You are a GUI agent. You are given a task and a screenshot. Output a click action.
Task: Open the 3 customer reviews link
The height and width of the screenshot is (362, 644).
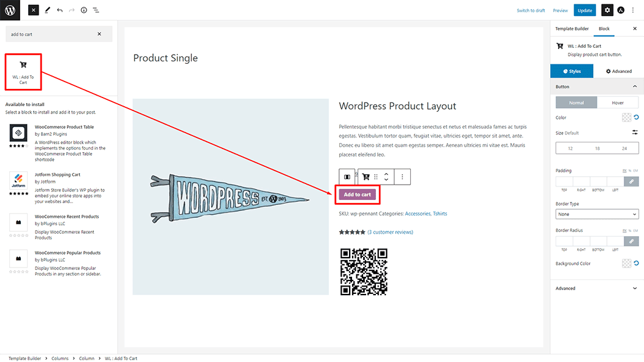pos(390,233)
